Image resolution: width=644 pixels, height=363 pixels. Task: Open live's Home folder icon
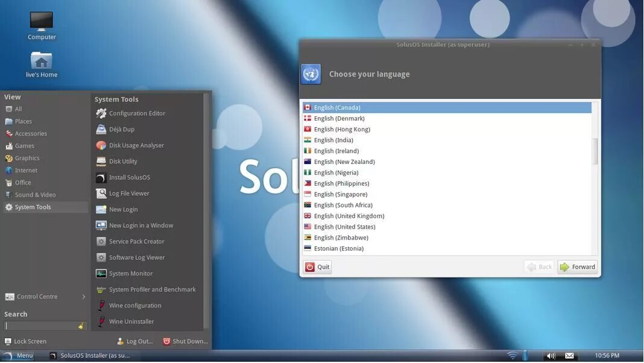42,65
